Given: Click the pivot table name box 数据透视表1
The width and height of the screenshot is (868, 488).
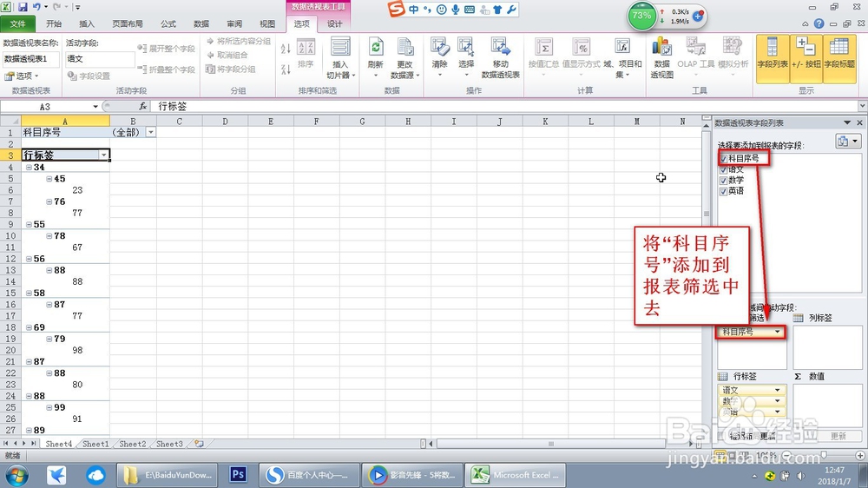Looking at the screenshot, I should (31, 59).
